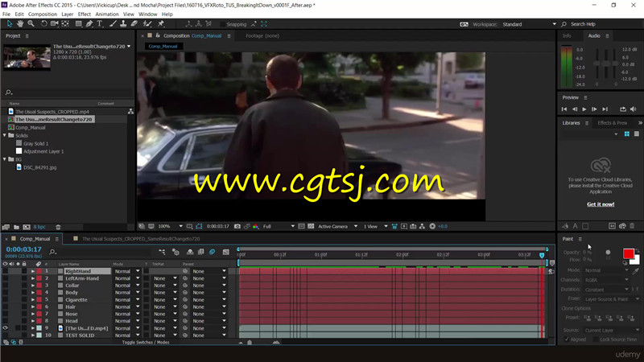Open the Full resolution dropdown
The width and height of the screenshot is (644, 362).
point(279,226)
